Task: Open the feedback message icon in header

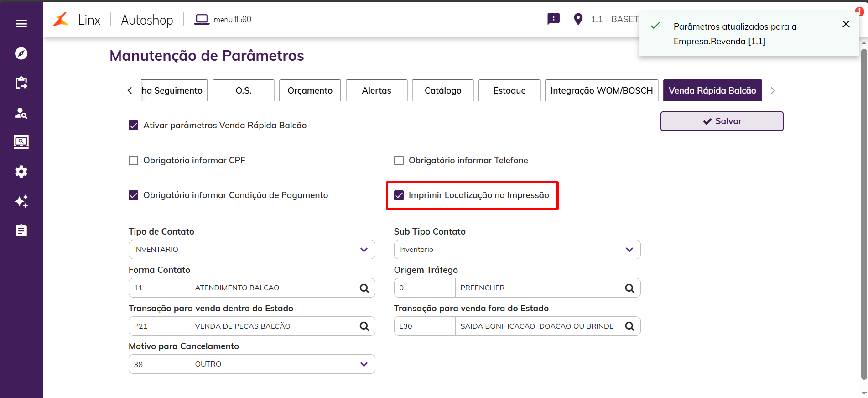Action: coord(553,19)
